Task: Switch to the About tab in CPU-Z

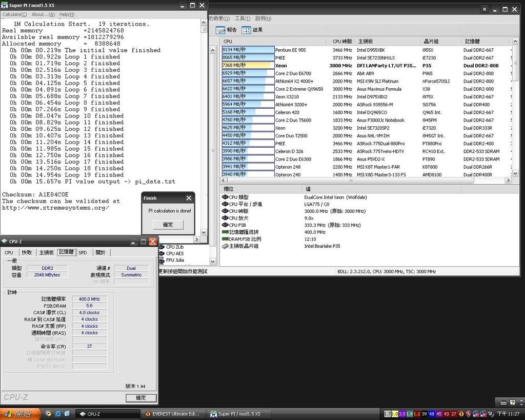Action: tap(100, 252)
